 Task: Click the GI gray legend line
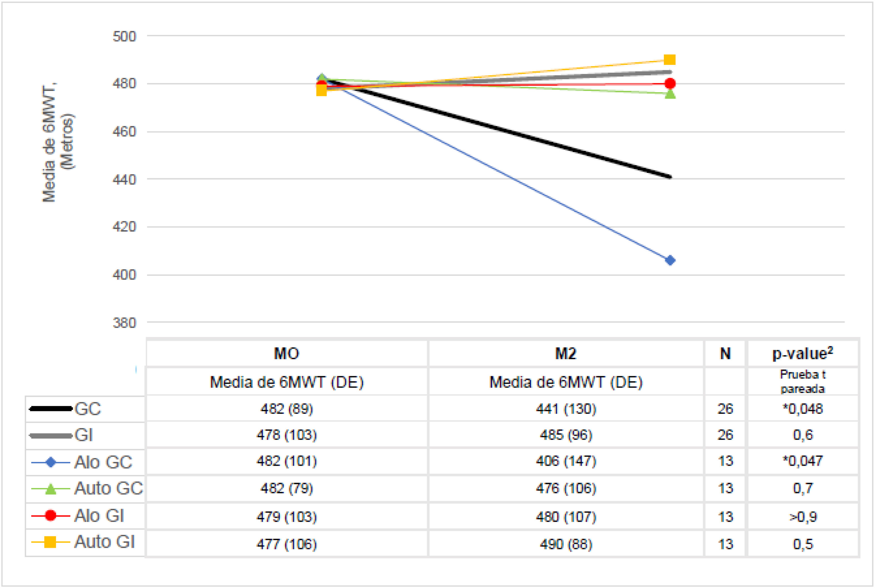click(51, 436)
